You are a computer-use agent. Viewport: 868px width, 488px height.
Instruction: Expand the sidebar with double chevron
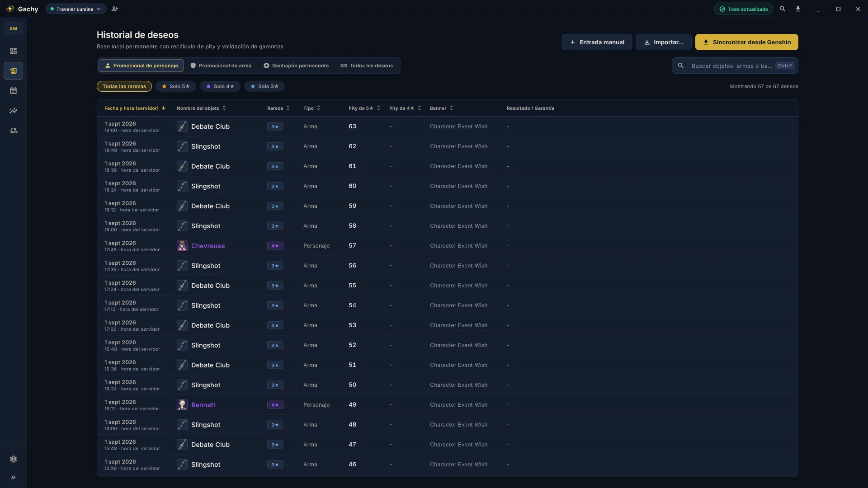[x=13, y=477]
